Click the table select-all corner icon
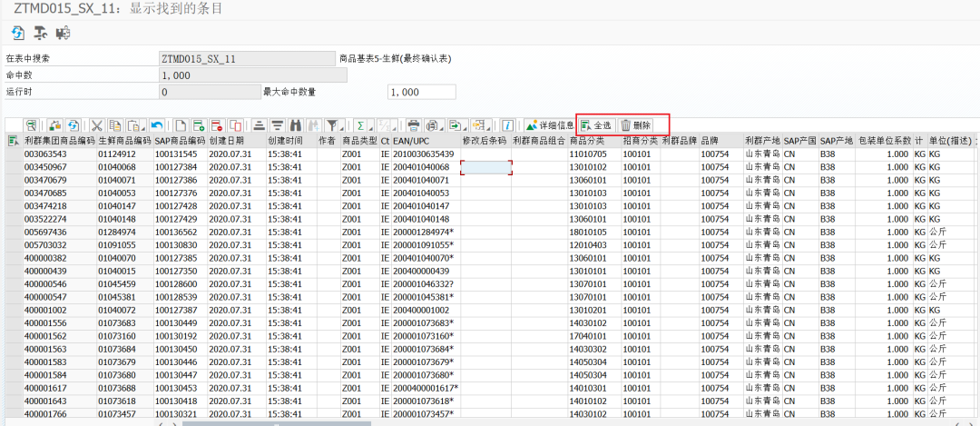This screenshot has height=426, width=980. 13,141
